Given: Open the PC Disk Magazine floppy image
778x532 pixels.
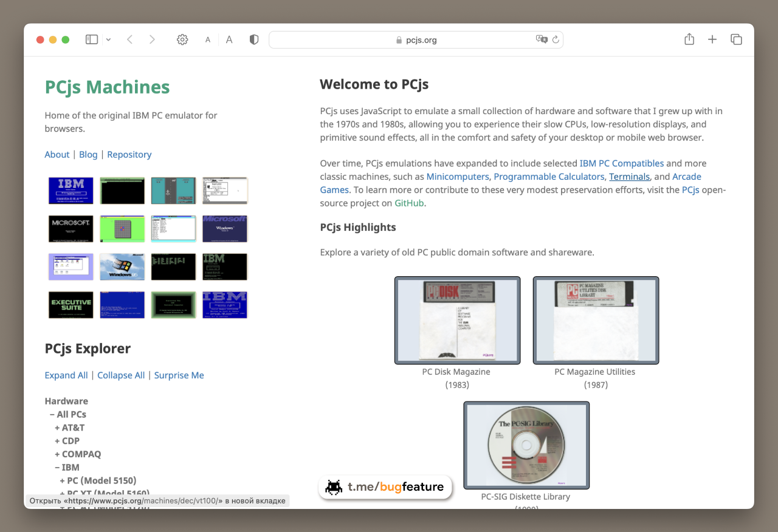Looking at the screenshot, I should click(x=457, y=320).
